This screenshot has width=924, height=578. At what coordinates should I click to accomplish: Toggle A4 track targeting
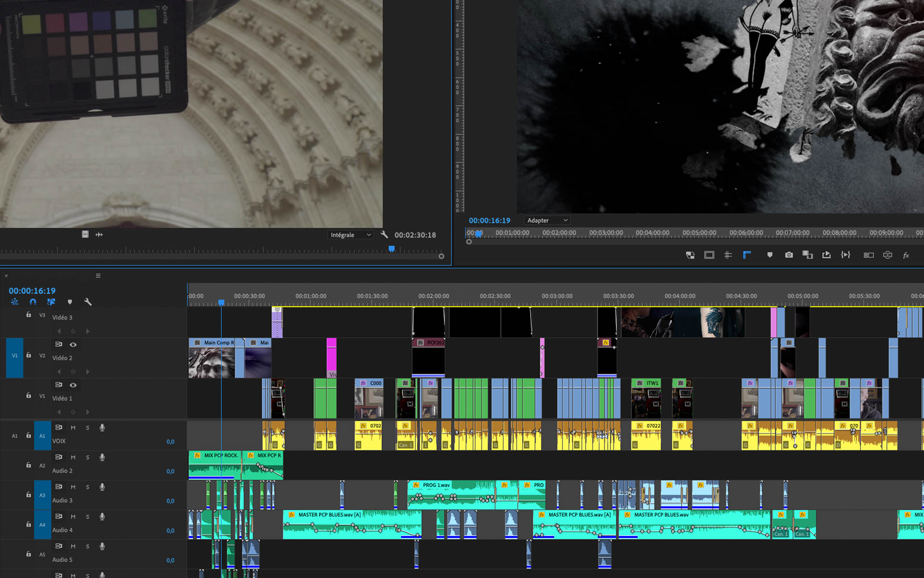42,525
